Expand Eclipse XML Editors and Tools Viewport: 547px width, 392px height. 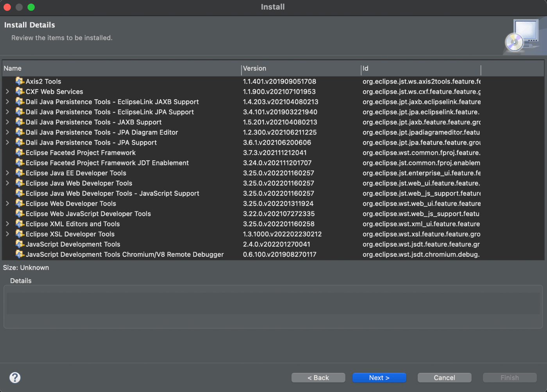[x=7, y=224]
